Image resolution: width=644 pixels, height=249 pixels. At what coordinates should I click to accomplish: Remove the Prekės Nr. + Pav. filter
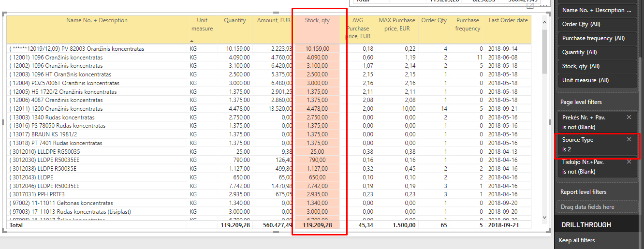(x=629, y=117)
